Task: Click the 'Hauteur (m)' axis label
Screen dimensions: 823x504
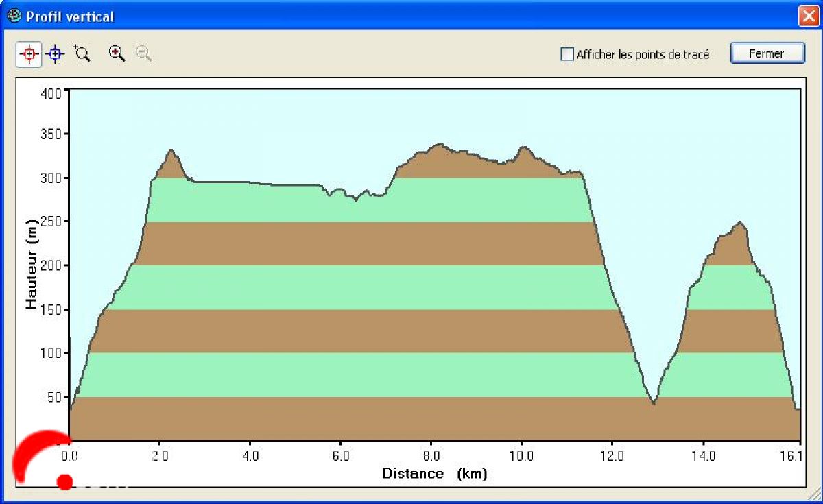Action: coord(32,265)
